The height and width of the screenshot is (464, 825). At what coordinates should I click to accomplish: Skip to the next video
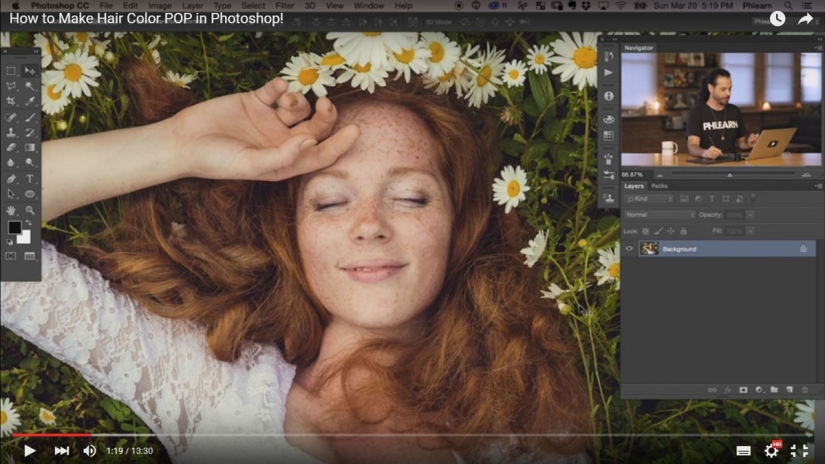pyautogui.click(x=61, y=451)
